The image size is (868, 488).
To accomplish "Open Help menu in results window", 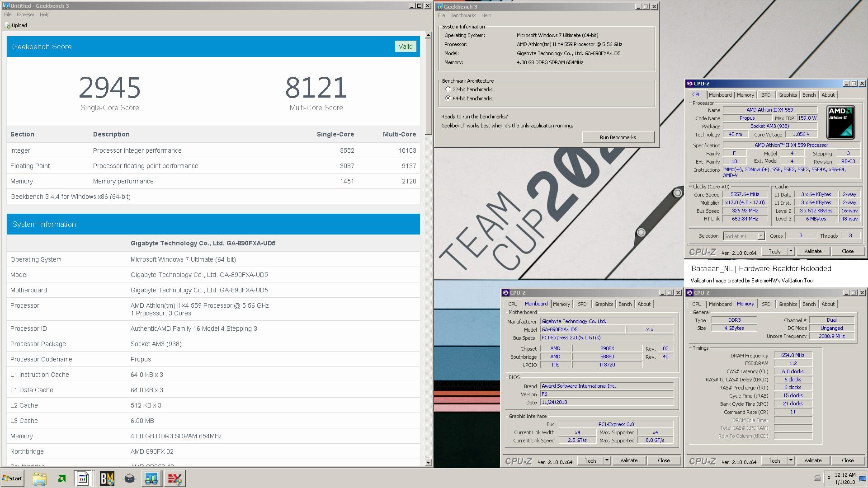I will (44, 14).
